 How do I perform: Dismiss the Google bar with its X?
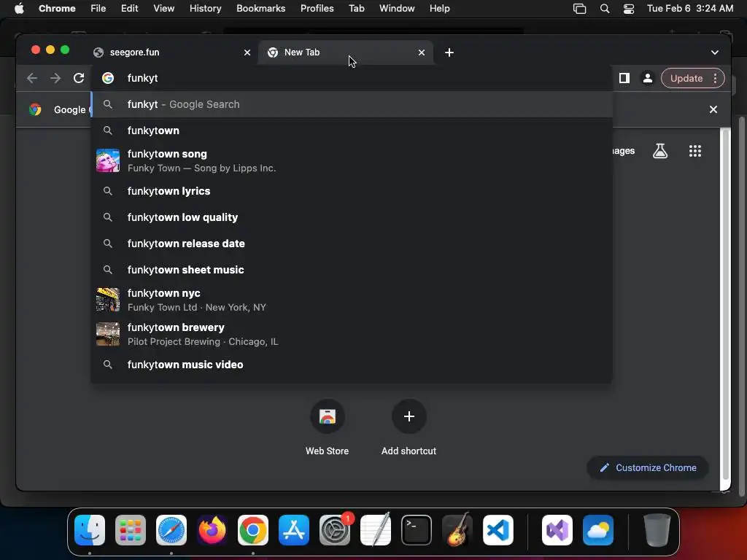tap(713, 109)
